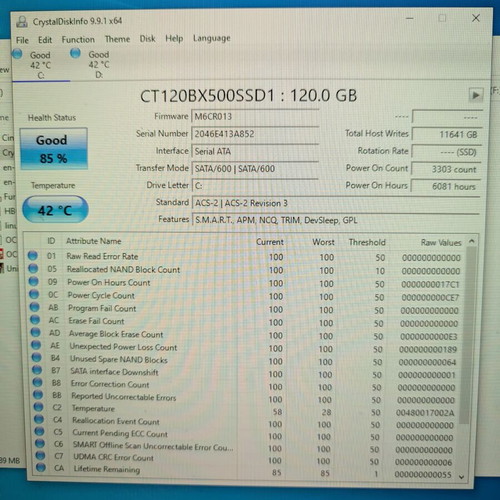The image size is (500, 500).
Task: Open the Help menu
Action: click(x=174, y=39)
